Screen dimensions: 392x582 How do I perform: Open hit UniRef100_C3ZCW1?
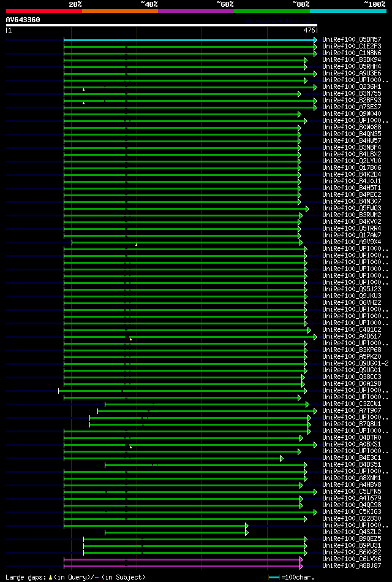[352, 404]
